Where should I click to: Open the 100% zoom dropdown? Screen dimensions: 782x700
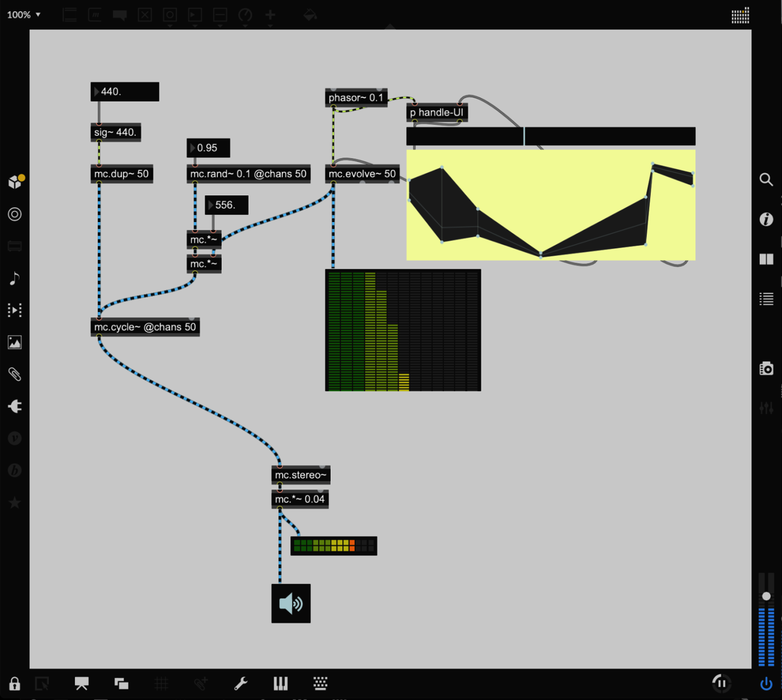[23, 15]
